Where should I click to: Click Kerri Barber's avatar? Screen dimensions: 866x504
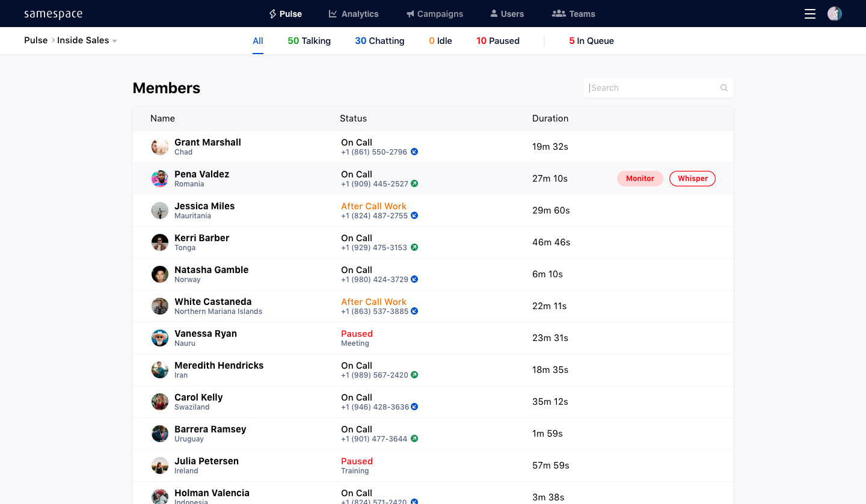click(160, 242)
